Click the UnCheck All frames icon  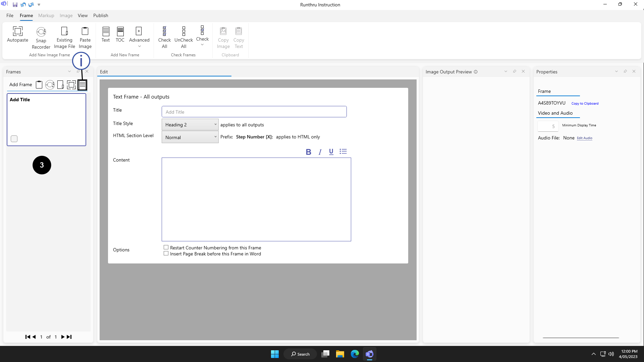coord(183,37)
